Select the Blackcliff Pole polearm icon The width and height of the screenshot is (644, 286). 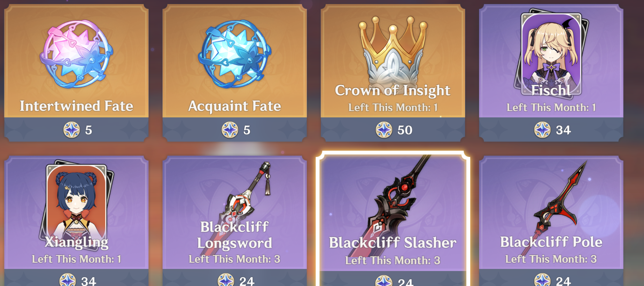[554, 206]
